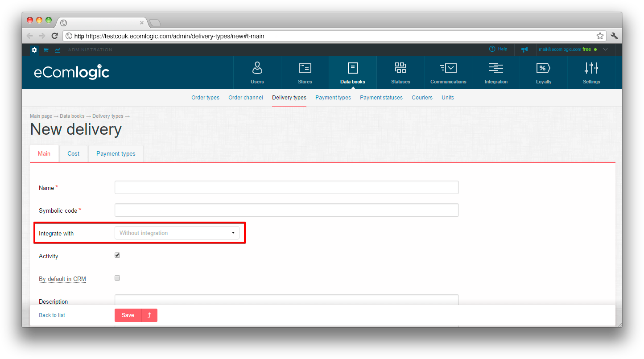Open the administration gear icon
This screenshot has width=644, height=359.
[x=34, y=50]
